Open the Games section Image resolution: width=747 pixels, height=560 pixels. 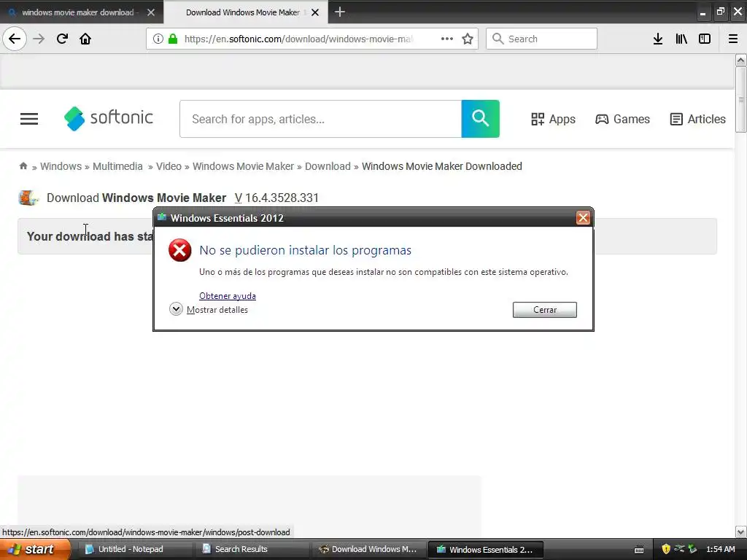click(x=622, y=119)
